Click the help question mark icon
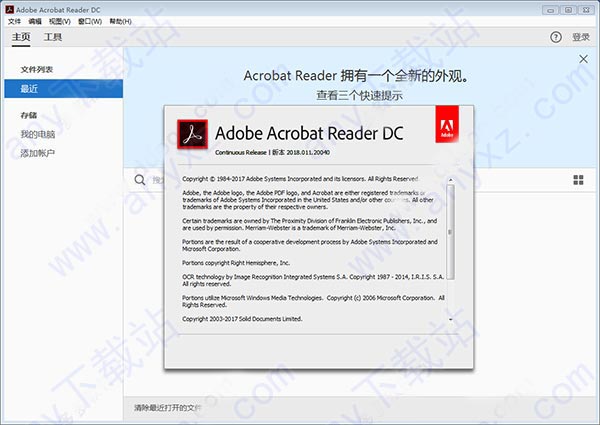 point(556,37)
